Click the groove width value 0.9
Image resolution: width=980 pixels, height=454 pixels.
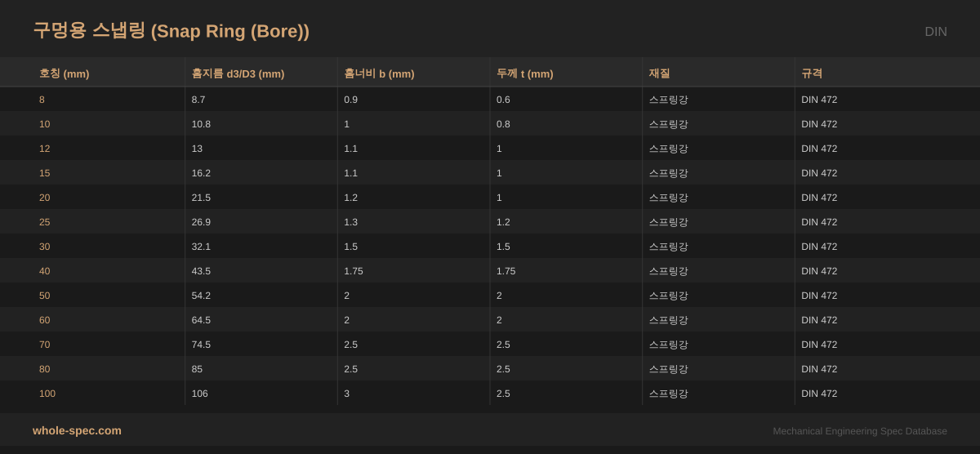coord(350,100)
